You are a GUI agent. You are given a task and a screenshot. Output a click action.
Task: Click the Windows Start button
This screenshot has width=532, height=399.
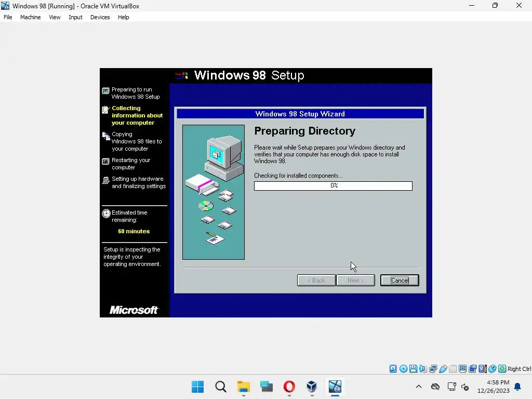(x=197, y=387)
